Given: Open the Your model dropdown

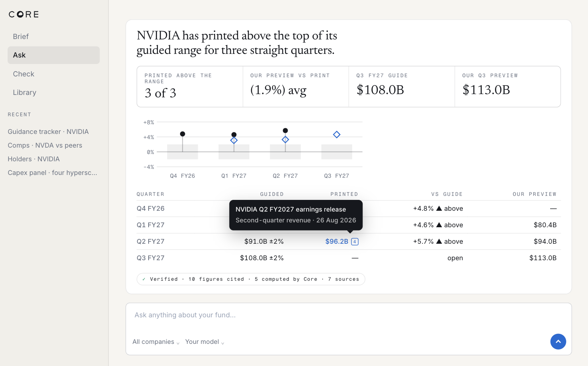Looking at the screenshot, I should [x=205, y=342].
